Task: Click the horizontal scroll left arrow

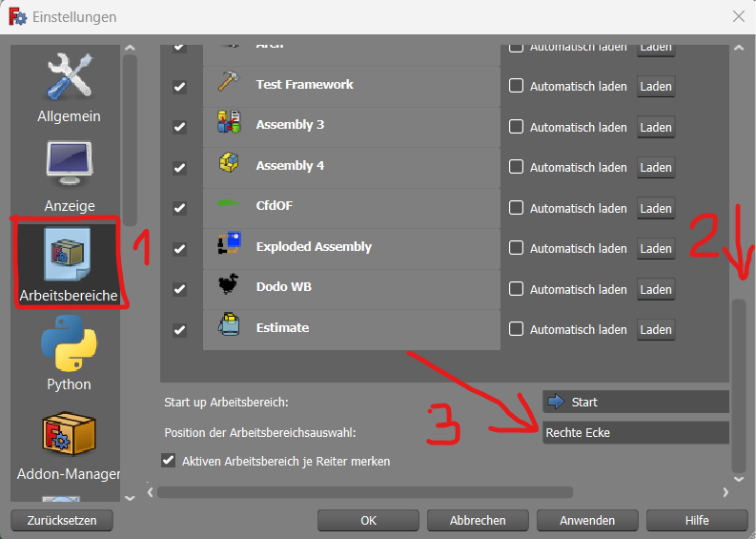Action: 151,492
